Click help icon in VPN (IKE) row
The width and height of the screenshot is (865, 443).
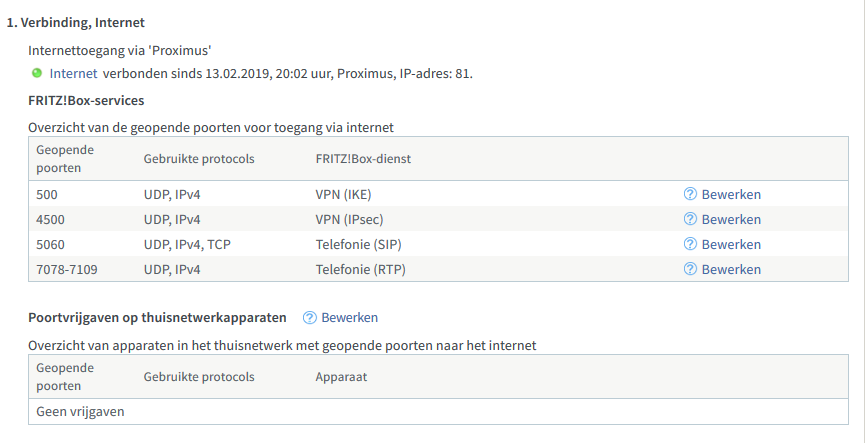(x=690, y=194)
